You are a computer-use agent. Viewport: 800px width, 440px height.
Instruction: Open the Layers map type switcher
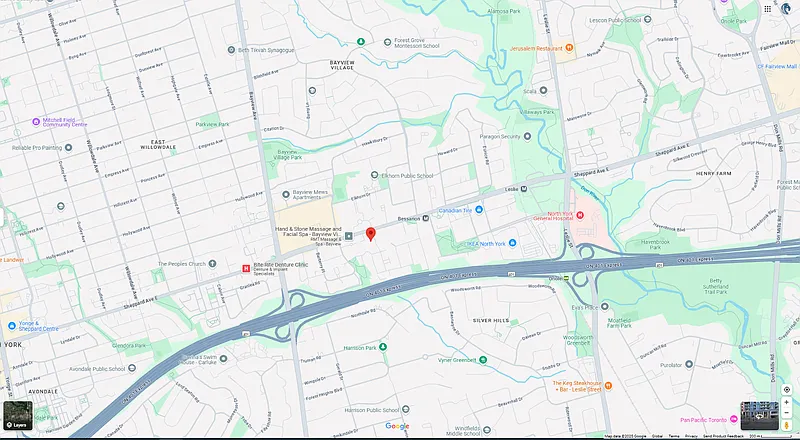click(18, 415)
